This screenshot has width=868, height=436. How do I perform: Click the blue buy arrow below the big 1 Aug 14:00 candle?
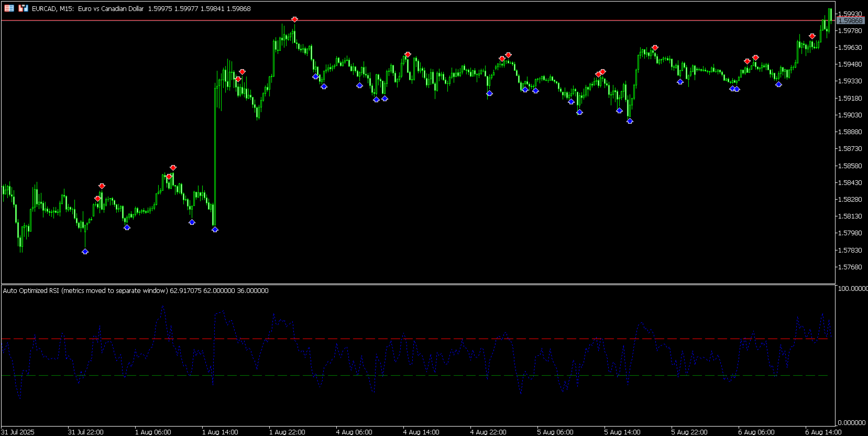point(215,230)
